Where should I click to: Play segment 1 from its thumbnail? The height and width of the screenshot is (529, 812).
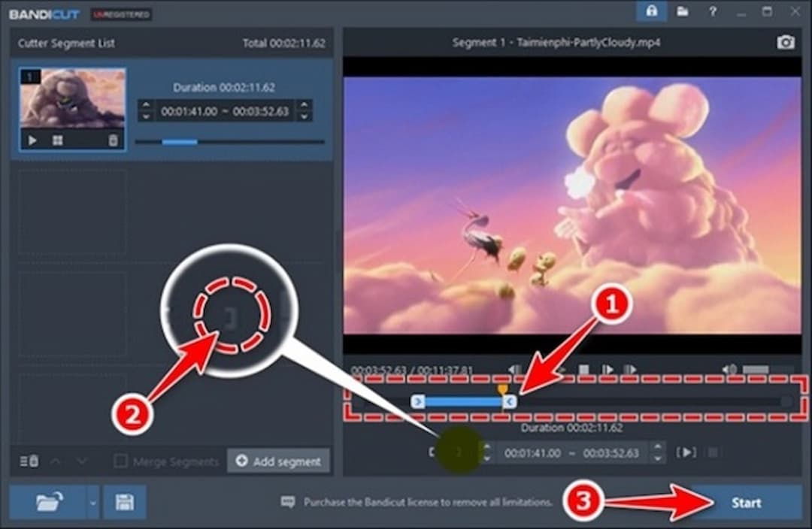click(x=32, y=141)
